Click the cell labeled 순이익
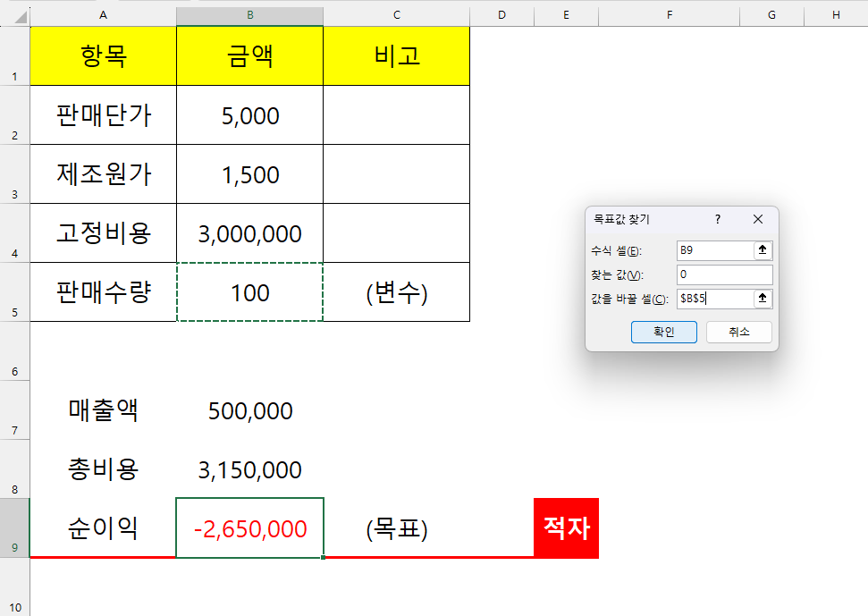Viewport: 868px width, 616px height. point(103,528)
